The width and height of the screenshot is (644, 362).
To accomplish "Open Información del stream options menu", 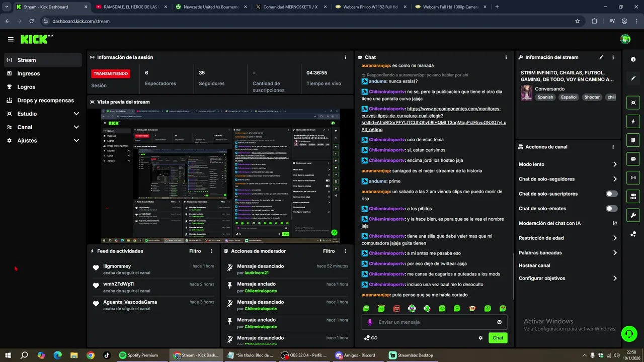I will 613,57.
